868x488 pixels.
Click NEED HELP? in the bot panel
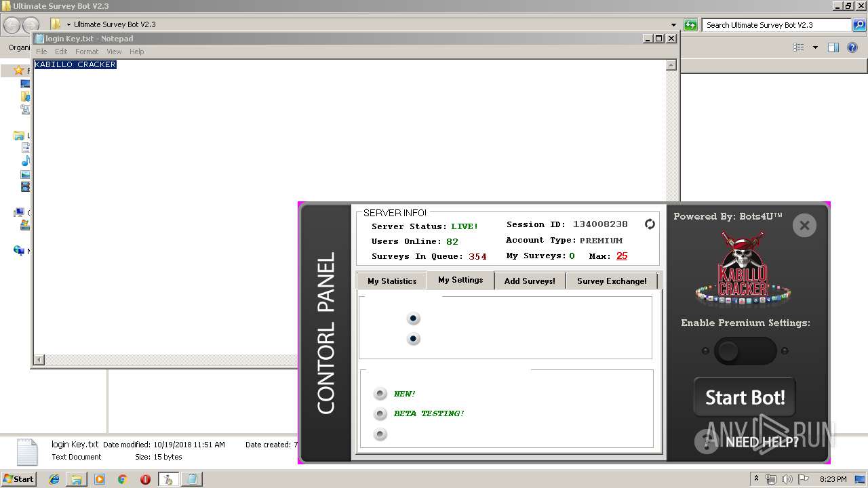[762, 443]
